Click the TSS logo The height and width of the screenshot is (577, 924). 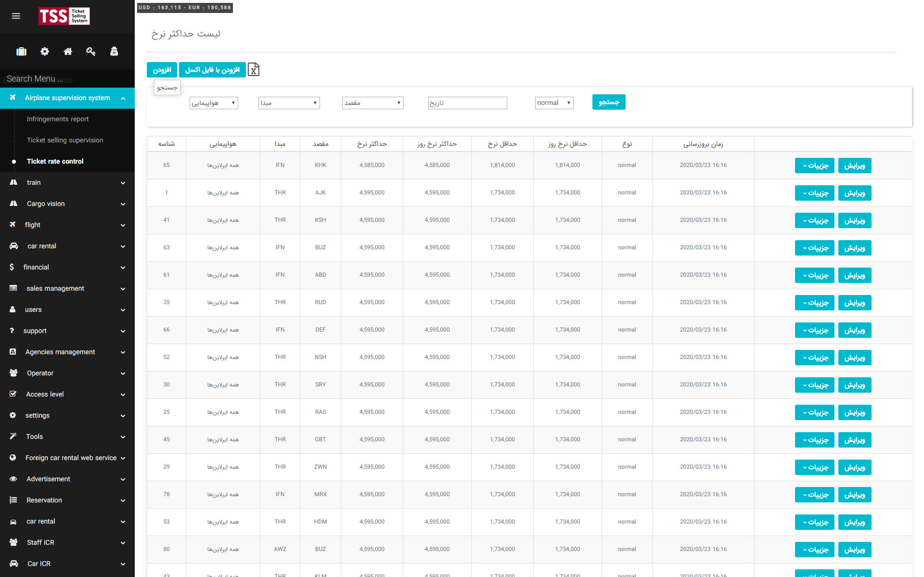click(64, 16)
